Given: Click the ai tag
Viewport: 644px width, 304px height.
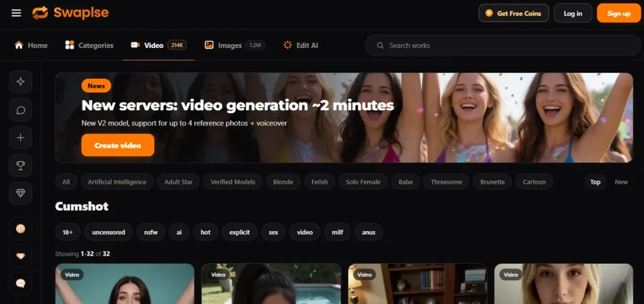Looking at the screenshot, I should [x=179, y=232].
